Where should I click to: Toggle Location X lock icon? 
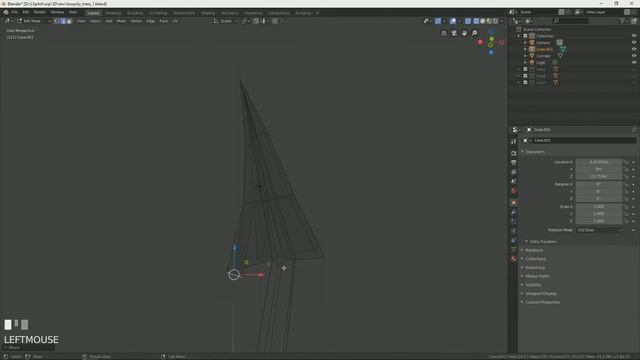click(626, 162)
